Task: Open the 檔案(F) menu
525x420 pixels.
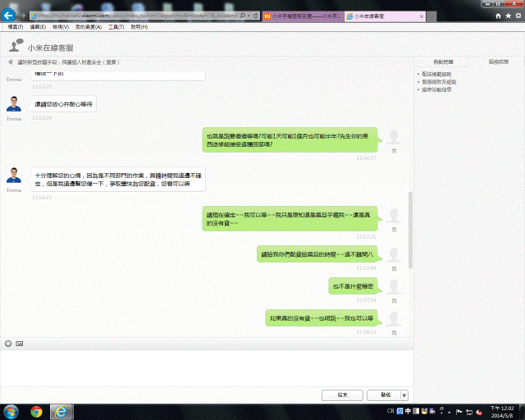Action: pos(16,27)
